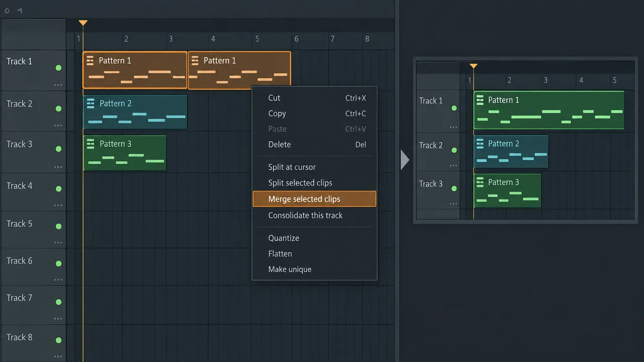
Task: Select Make unique menu entry
Action: coord(314,269)
